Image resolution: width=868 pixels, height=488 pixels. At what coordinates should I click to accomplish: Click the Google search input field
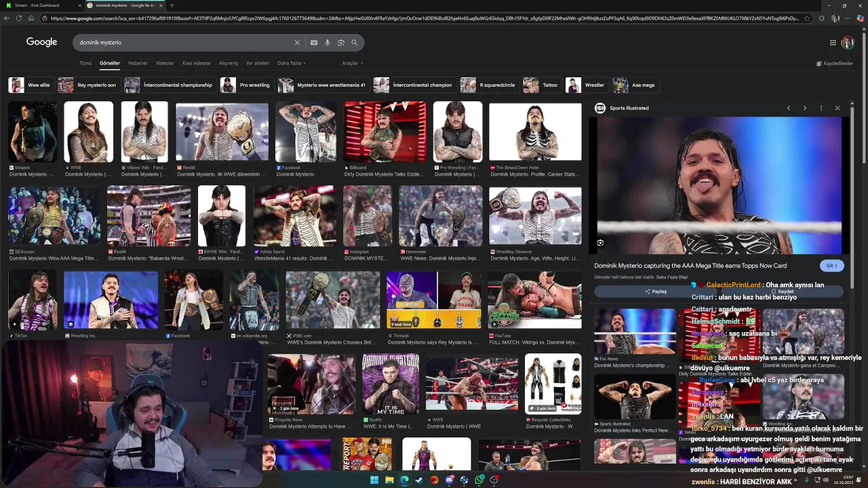point(183,43)
